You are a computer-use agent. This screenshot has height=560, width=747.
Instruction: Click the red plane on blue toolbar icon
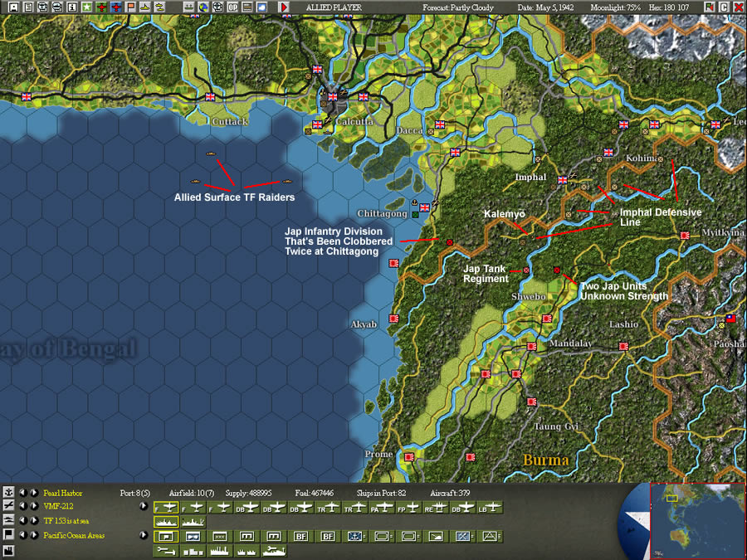115,7
